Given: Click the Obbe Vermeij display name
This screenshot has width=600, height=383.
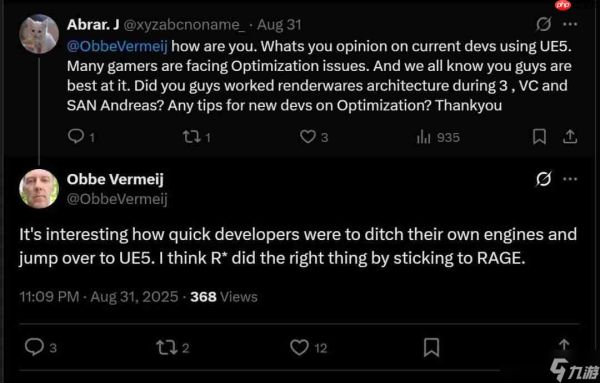Looking at the screenshot, I should pyautogui.click(x=115, y=179).
